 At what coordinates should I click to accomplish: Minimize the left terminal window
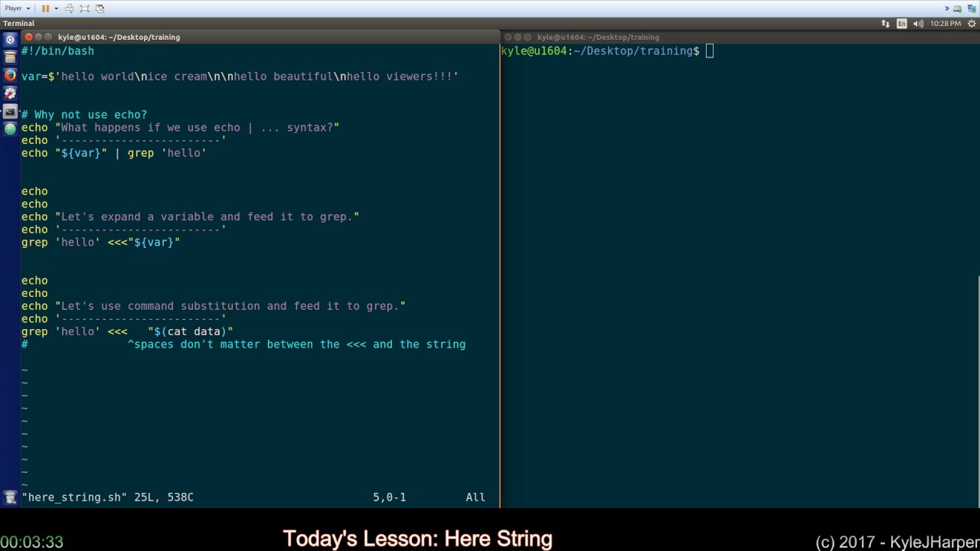39,37
